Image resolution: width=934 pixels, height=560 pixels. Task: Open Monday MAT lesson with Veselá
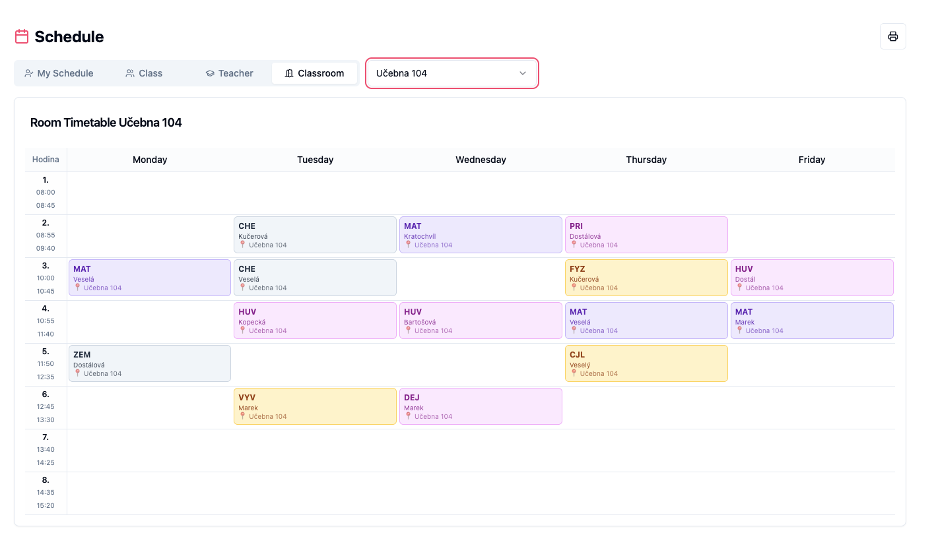150,278
